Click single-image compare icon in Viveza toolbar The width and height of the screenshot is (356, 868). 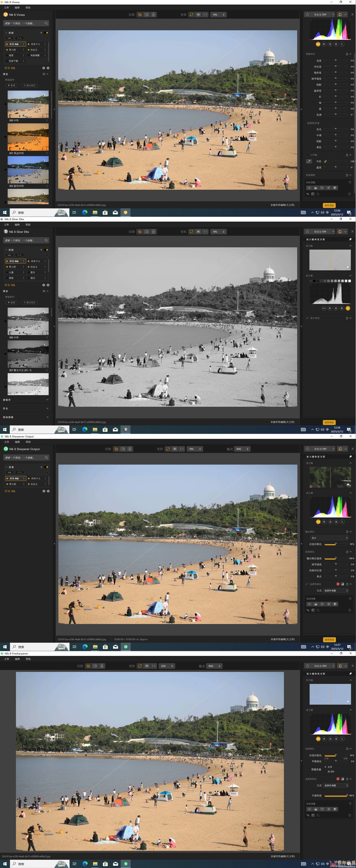click(x=140, y=15)
